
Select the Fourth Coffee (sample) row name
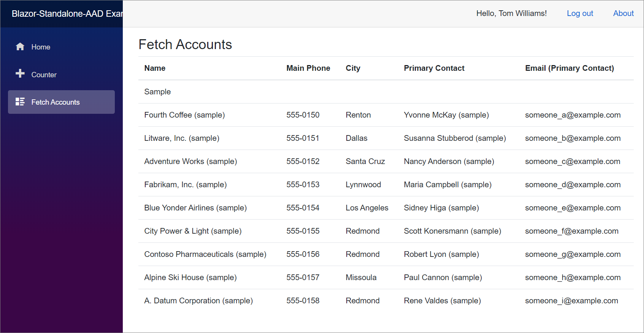[184, 115]
